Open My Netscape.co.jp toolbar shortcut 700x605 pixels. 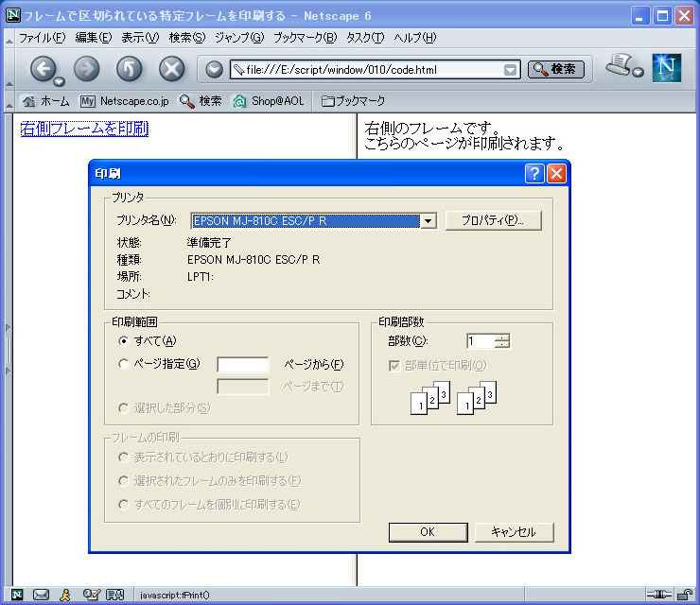[125, 101]
